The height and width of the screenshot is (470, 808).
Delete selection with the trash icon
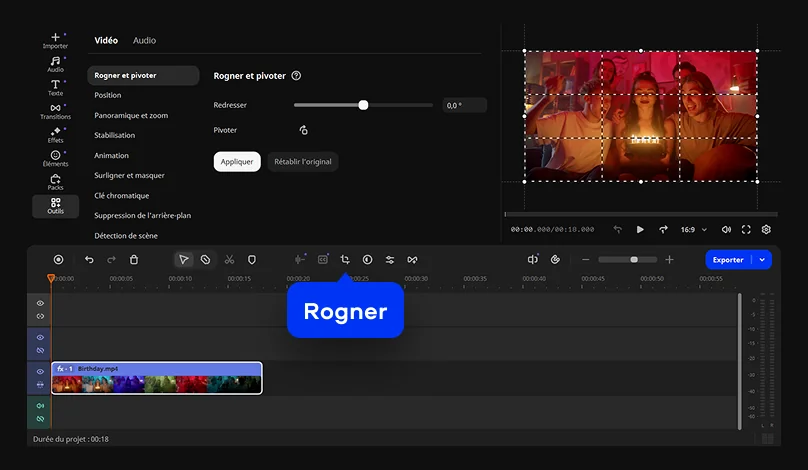(134, 259)
